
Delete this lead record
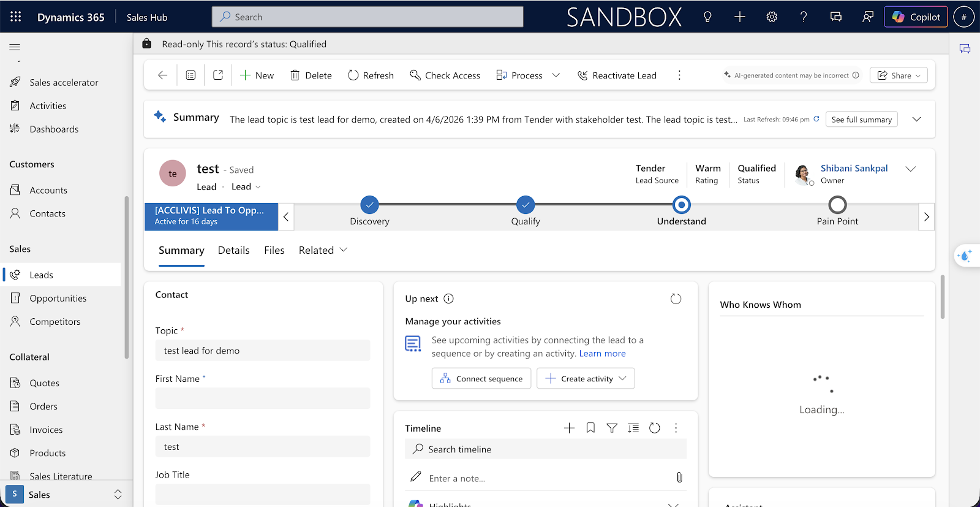[x=311, y=75]
